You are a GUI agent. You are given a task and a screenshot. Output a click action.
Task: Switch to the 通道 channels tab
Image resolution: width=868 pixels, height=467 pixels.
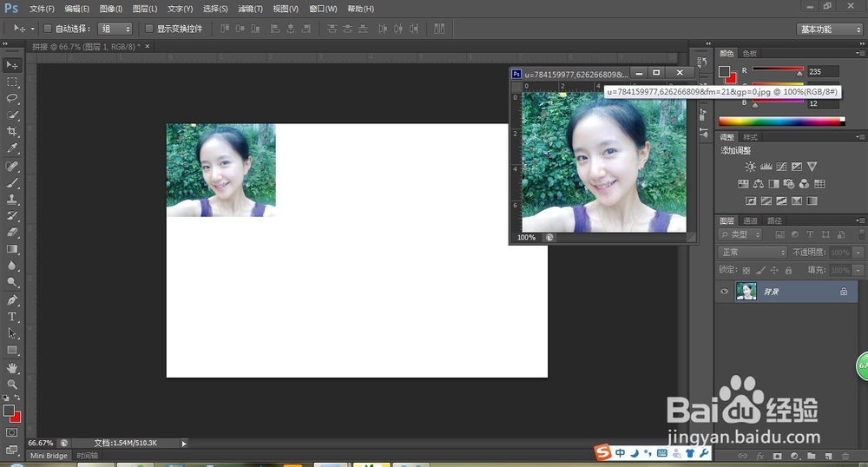pyautogui.click(x=750, y=220)
